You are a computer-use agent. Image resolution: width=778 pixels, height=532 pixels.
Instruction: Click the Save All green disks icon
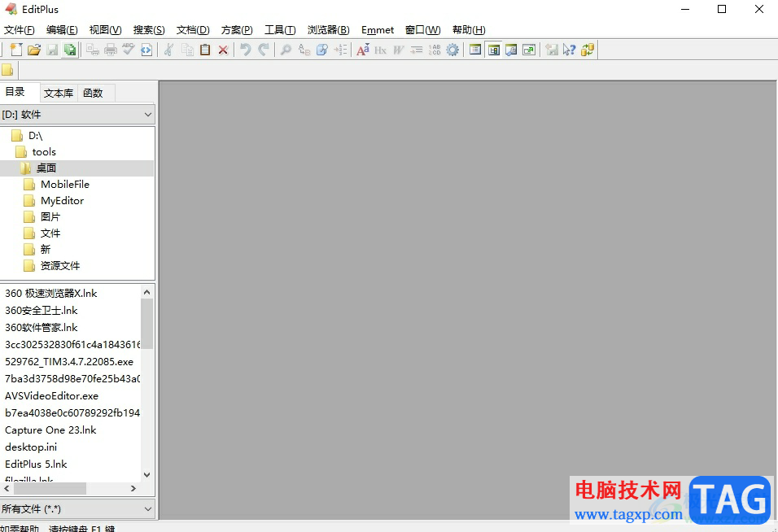(x=71, y=50)
